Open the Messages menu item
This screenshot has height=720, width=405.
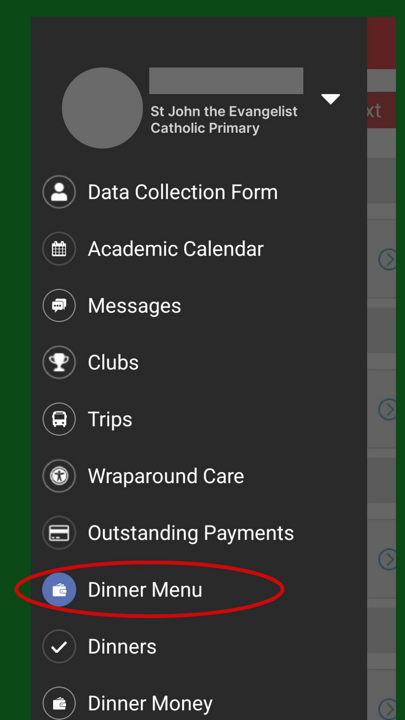(199, 306)
